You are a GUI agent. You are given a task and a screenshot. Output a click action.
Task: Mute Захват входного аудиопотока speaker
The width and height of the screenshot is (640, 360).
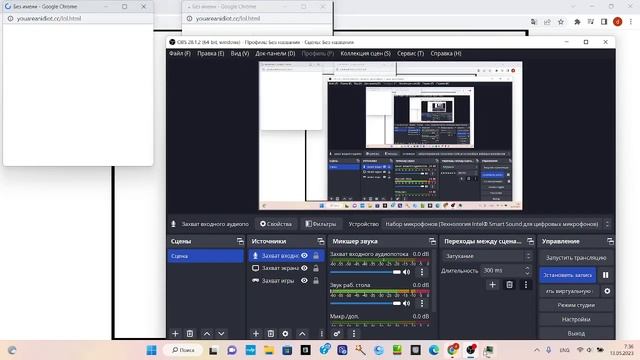pos(407,272)
